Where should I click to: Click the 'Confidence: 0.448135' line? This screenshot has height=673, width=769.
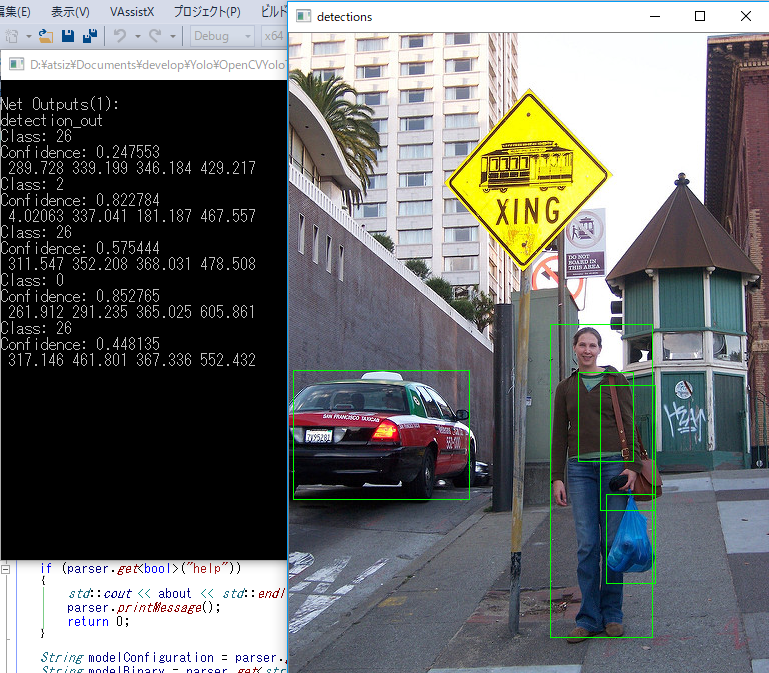coord(80,344)
